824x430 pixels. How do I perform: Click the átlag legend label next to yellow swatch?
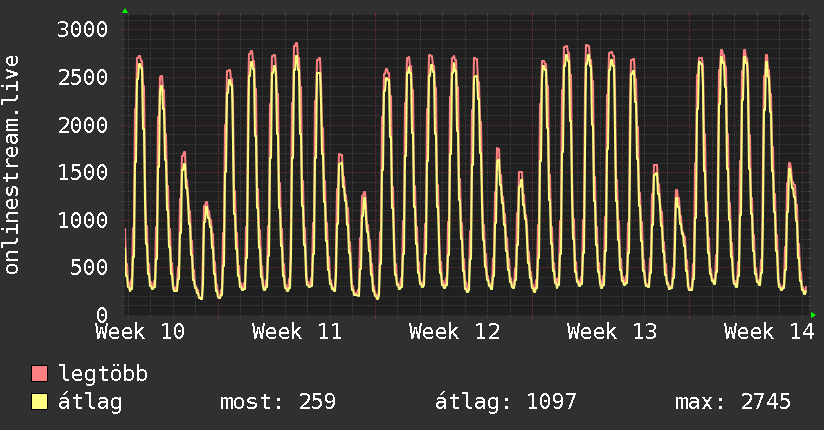point(90,402)
